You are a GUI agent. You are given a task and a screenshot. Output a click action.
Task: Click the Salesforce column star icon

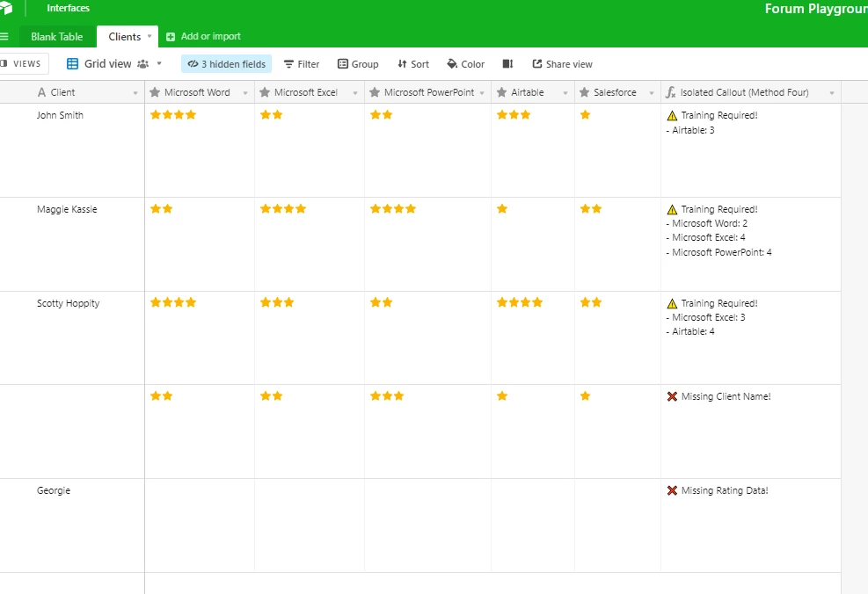pos(584,92)
